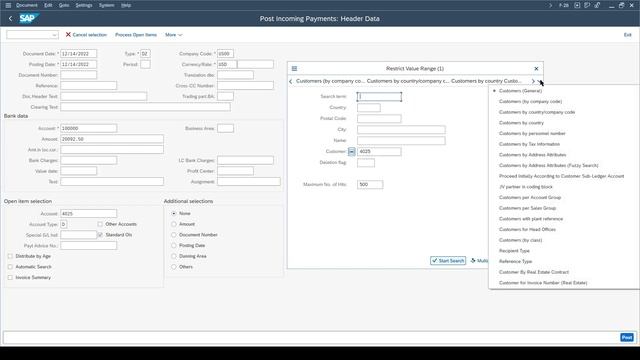Image resolution: width=640 pixels, height=360 pixels.
Task: Choose Customers with plant reference entry
Action: tap(531, 218)
